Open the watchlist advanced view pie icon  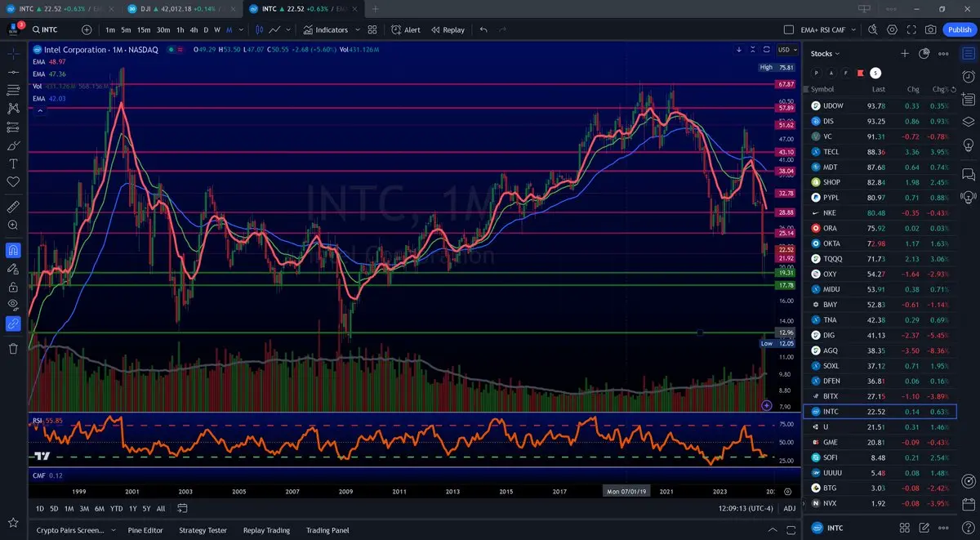[x=924, y=53]
